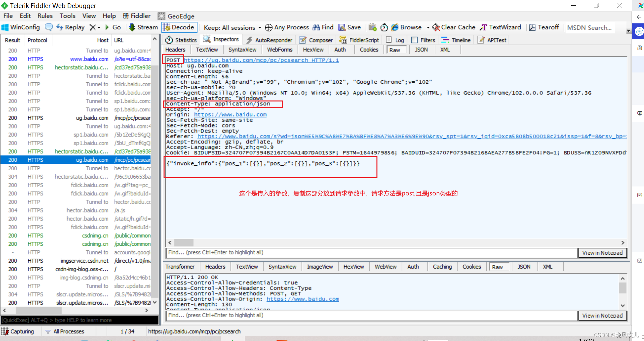The height and width of the screenshot is (341, 644).
Task: Click the Origin www.baidu.com link
Action: click(230, 115)
